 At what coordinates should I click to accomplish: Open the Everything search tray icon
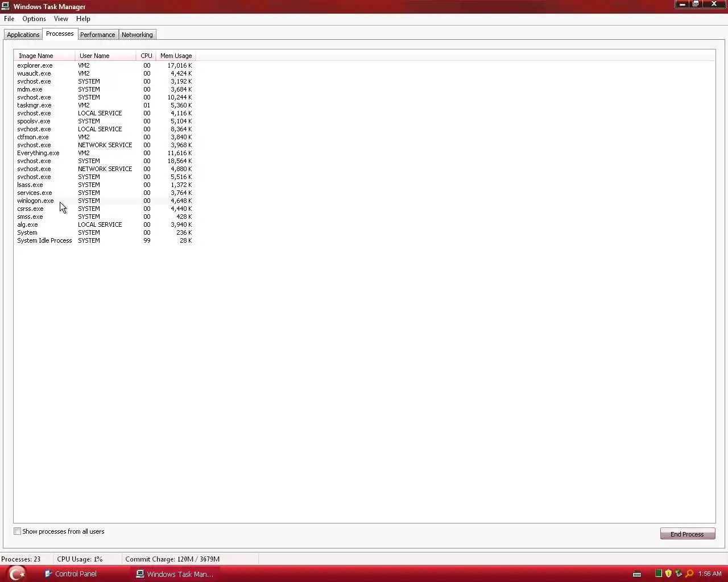pos(689,573)
